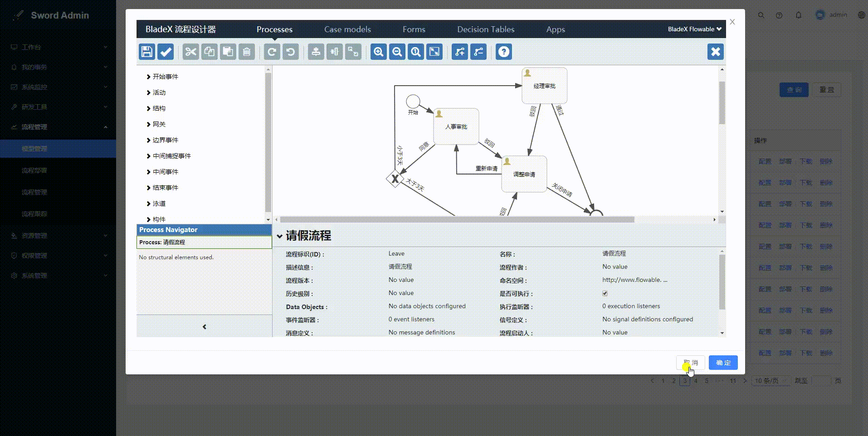Click the search icon in top header
This screenshot has height=436, width=868.
(x=761, y=15)
